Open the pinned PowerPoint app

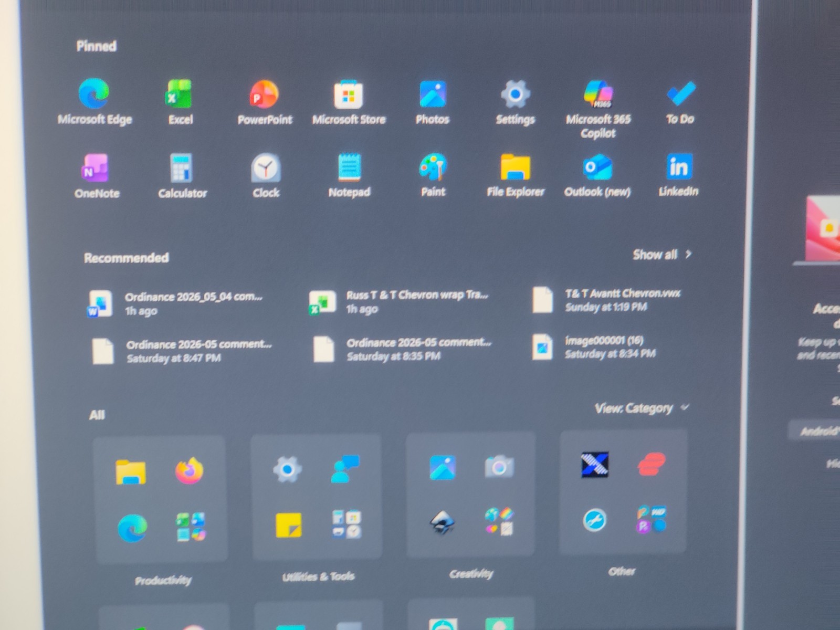point(265,102)
